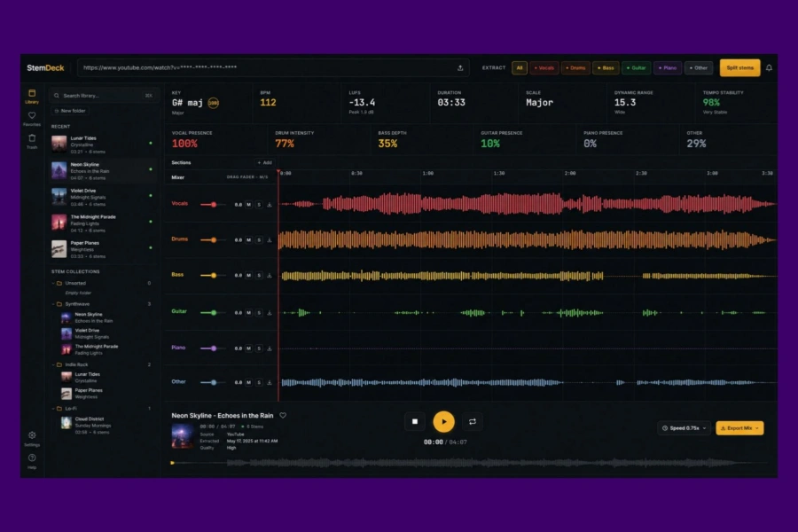Solo the Other track

click(x=259, y=382)
